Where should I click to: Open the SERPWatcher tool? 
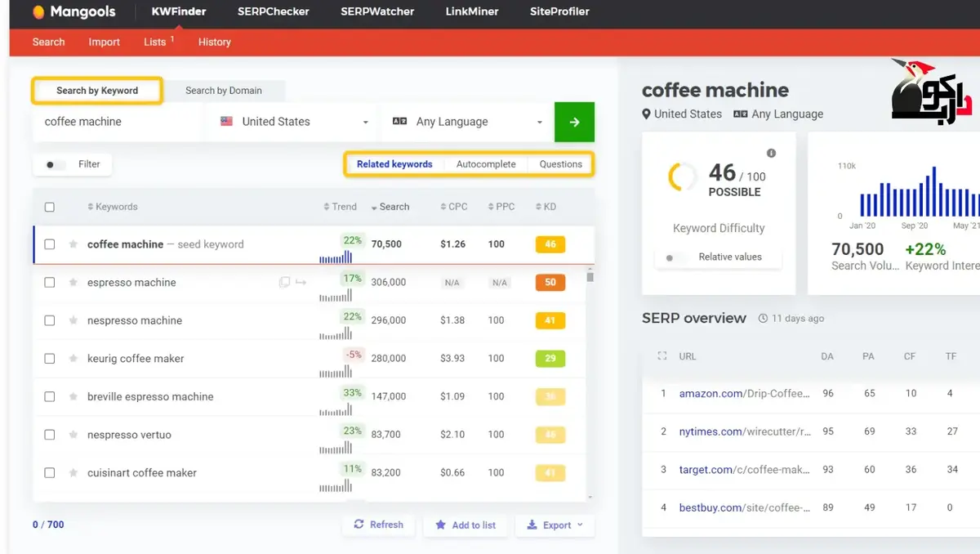[x=377, y=11]
